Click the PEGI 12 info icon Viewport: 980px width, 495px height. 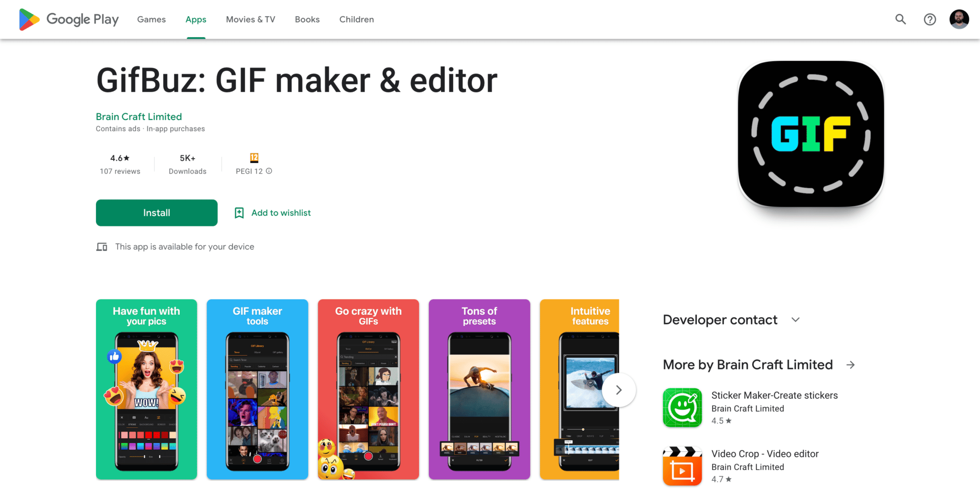click(269, 171)
